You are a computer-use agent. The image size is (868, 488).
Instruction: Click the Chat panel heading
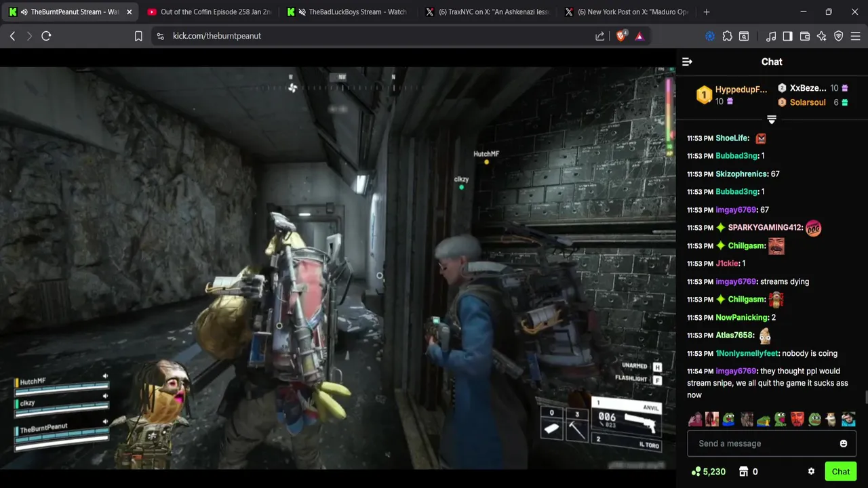click(772, 62)
